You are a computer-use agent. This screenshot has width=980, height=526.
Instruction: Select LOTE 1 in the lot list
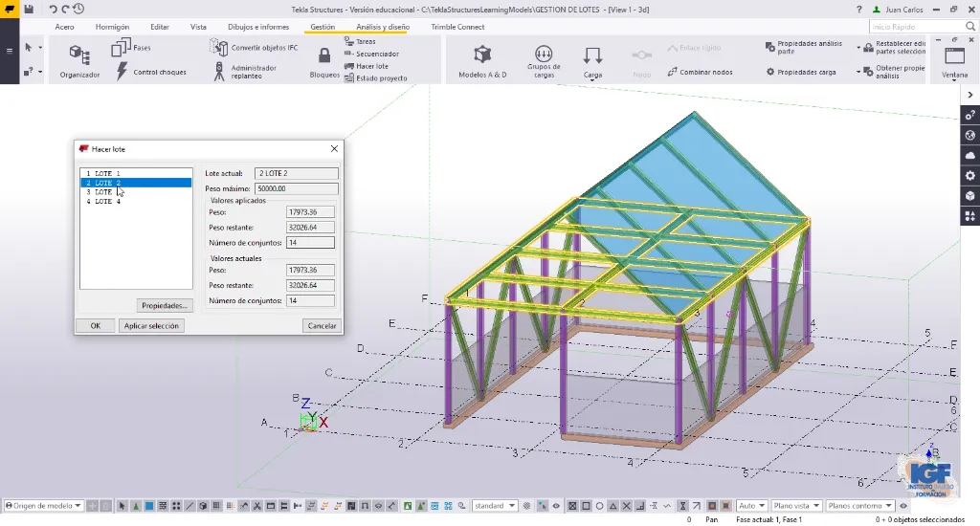tap(136, 174)
